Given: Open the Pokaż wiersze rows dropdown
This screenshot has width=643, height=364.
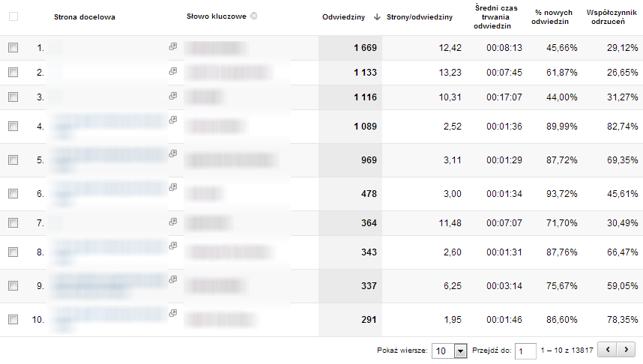Looking at the screenshot, I should click(450, 351).
